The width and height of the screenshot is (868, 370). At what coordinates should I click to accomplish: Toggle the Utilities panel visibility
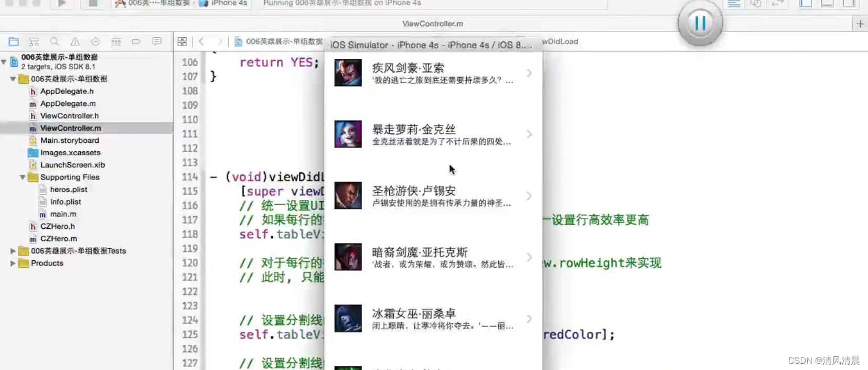click(849, 3)
